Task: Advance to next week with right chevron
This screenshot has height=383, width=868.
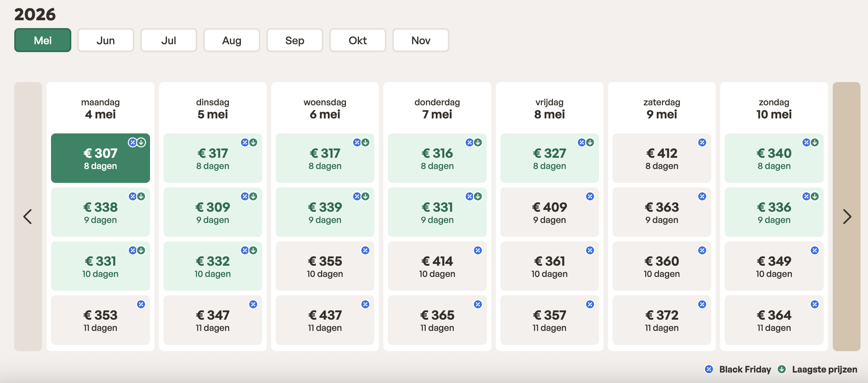Action: coord(846,217)
